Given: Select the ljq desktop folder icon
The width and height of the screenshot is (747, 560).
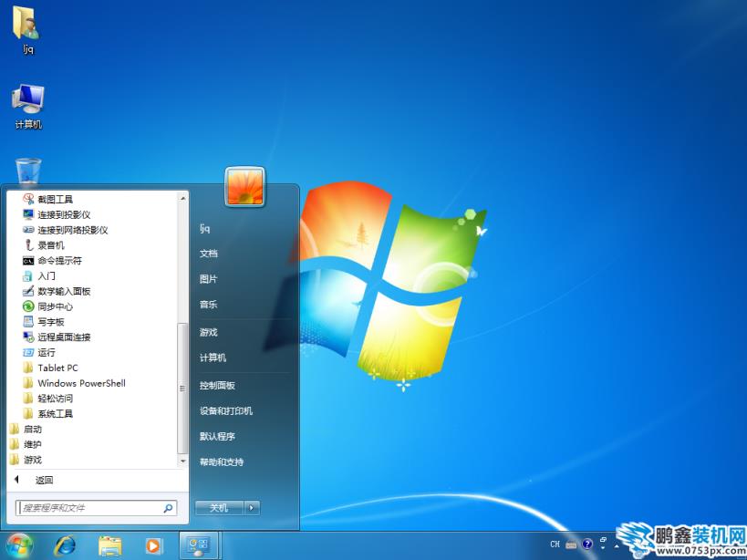Looking at the screenshot, I should [x=27, y=29].
